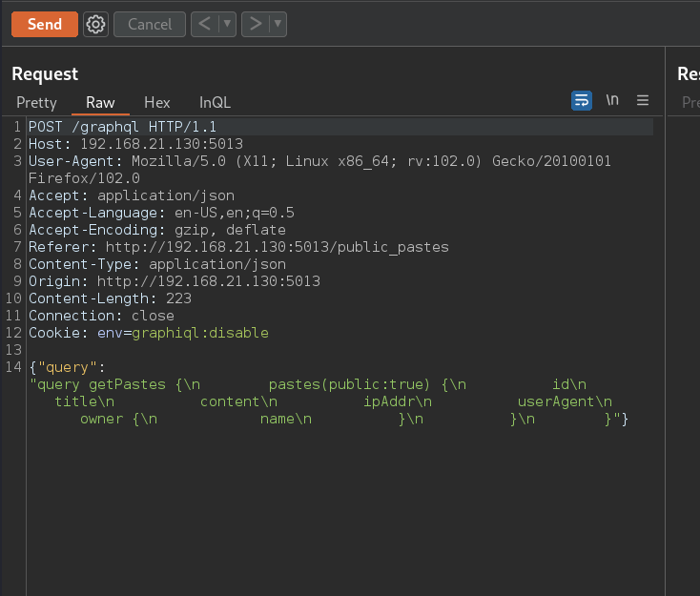Expand the back history dropdown arrow
Image resolution: width=700 pixels, height=596 pixels.
pyautogui.click(x=227, y=25)
